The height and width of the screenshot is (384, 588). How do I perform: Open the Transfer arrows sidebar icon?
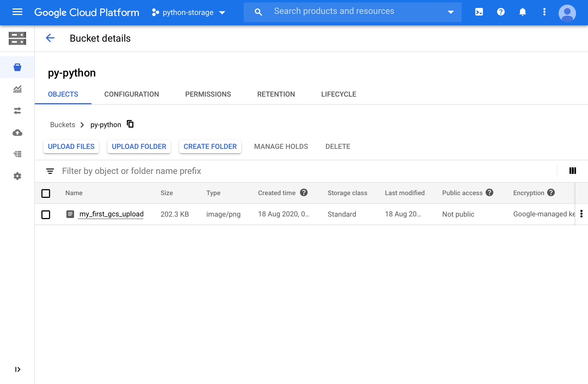pyautogui.click(x=17, y=111)
